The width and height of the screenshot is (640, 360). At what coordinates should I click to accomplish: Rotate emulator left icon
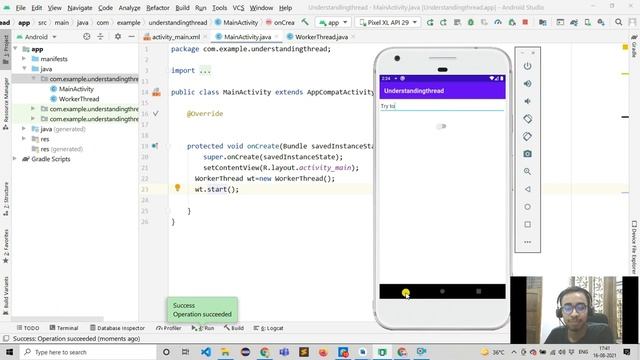pyautogui.click(x=527, y=119)
